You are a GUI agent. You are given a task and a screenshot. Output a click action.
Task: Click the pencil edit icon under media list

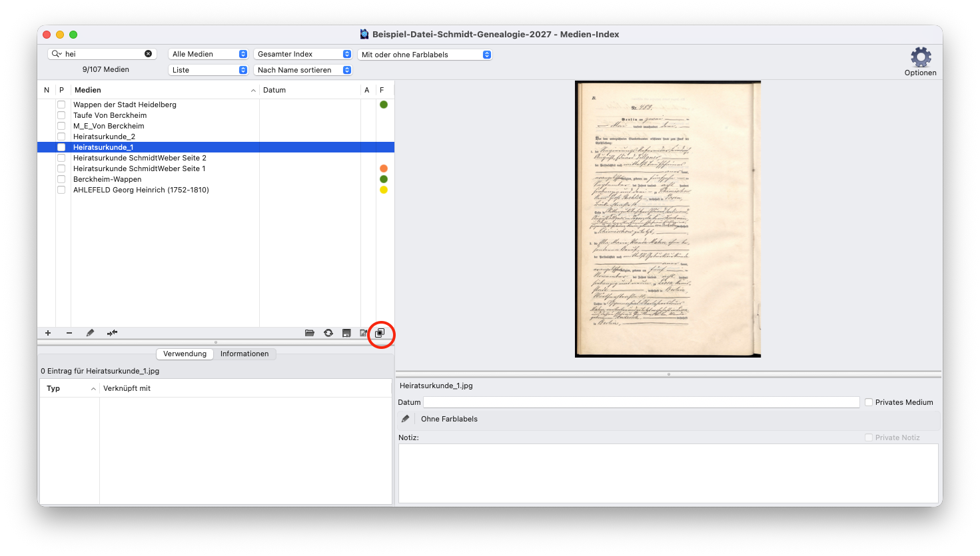[x=90, y=333]
